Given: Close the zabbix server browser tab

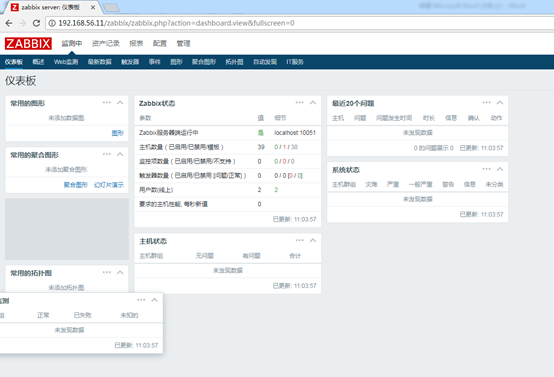Looking at the screenshot, I should (93, 7).
